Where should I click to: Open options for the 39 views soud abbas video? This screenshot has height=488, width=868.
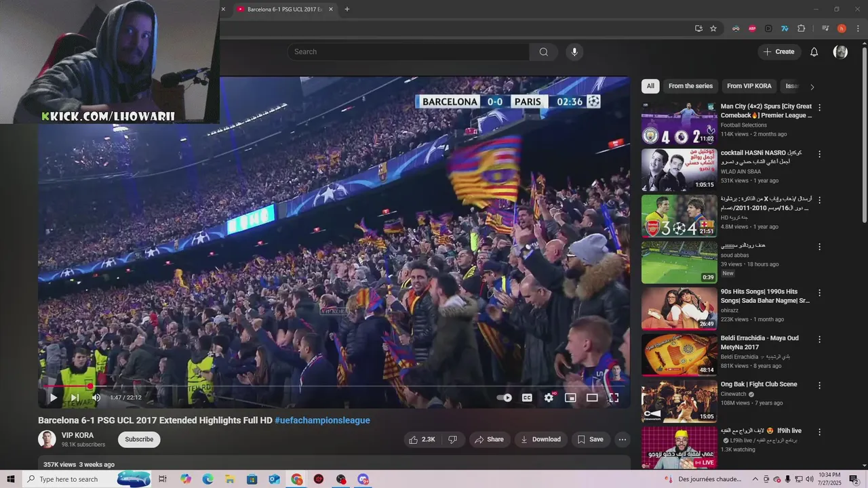(819, 246)
